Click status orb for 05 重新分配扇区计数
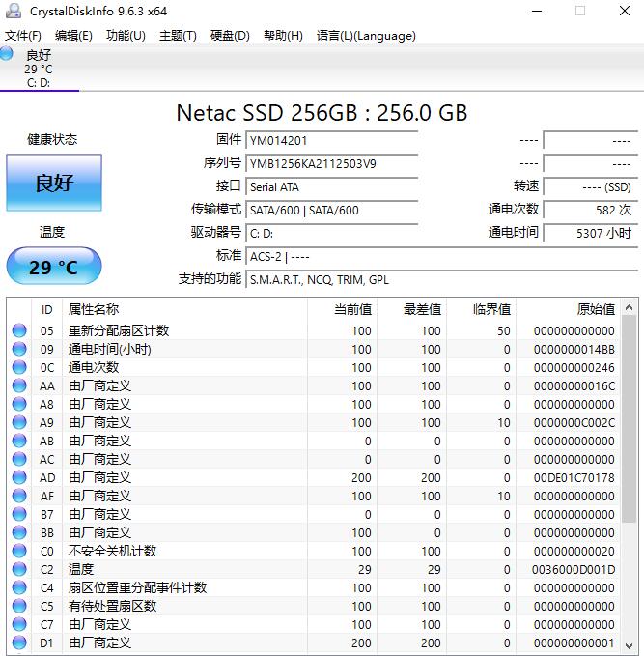This screenshot has width=644, height=656. tap(19, 330)
